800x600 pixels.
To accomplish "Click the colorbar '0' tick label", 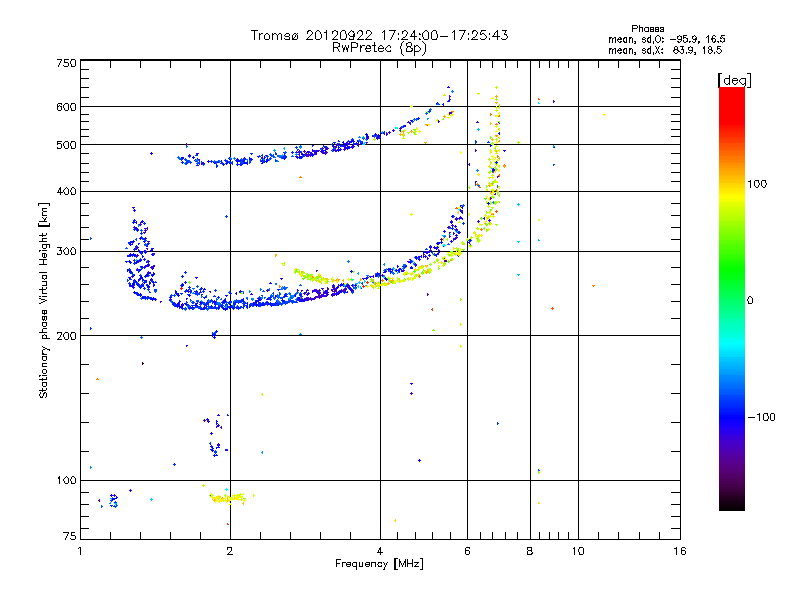I will 750,301.
